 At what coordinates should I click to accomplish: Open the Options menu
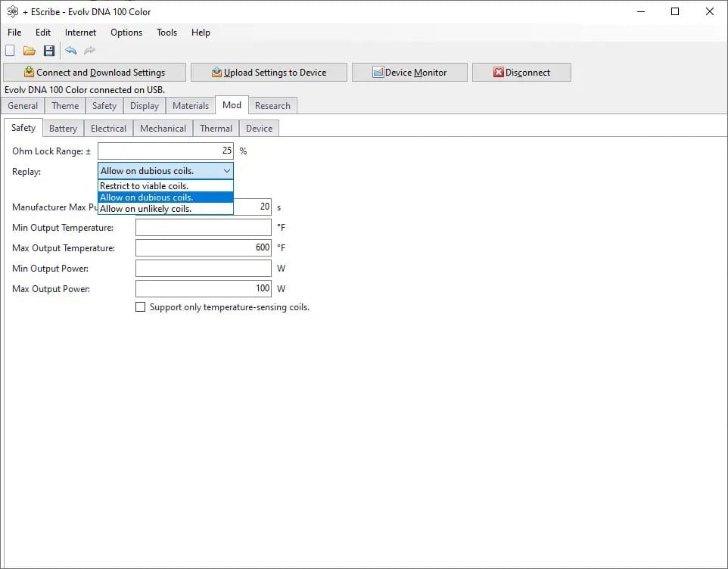point(126,33)
